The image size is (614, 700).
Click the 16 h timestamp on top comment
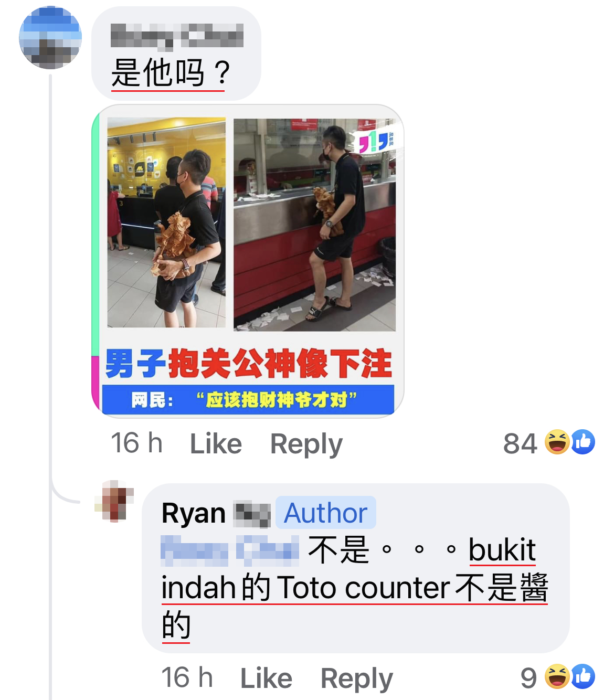pos(136,443)
